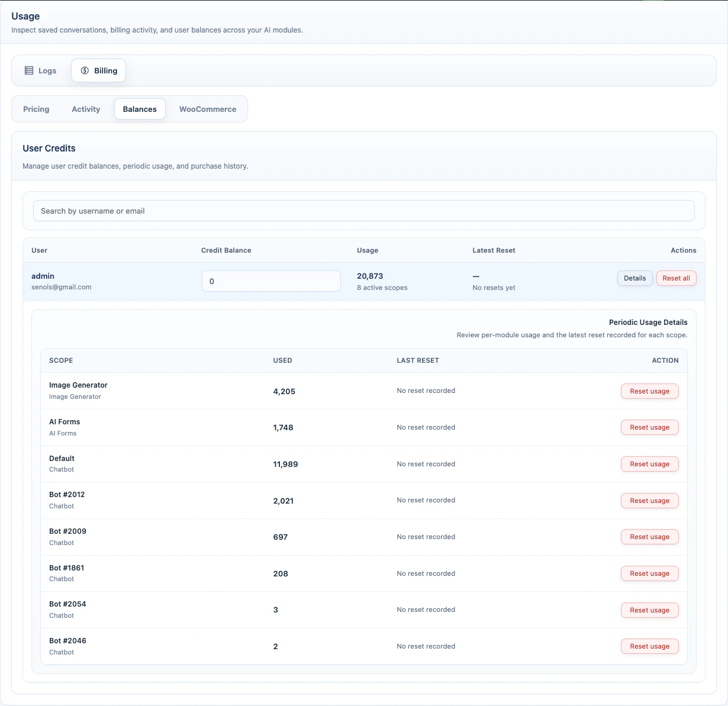
Task: Switch to the Balances tab
Action: click(x=140, y=109)
